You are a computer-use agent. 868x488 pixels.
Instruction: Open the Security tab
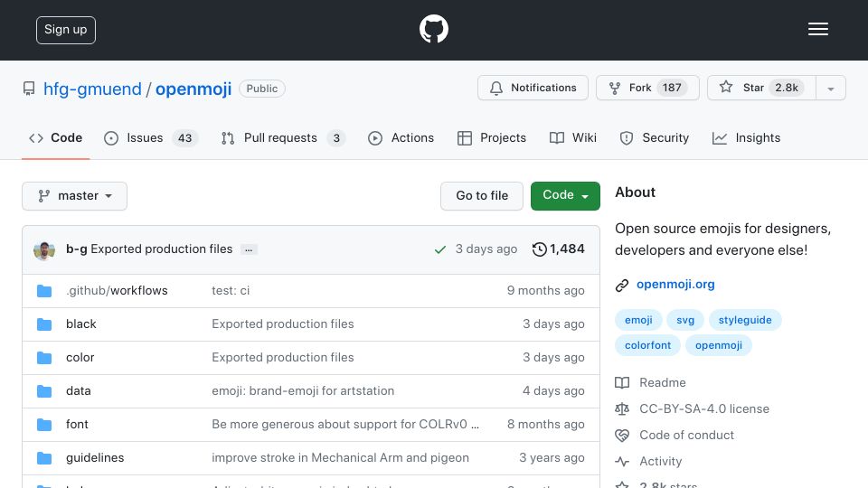(655, 137)
